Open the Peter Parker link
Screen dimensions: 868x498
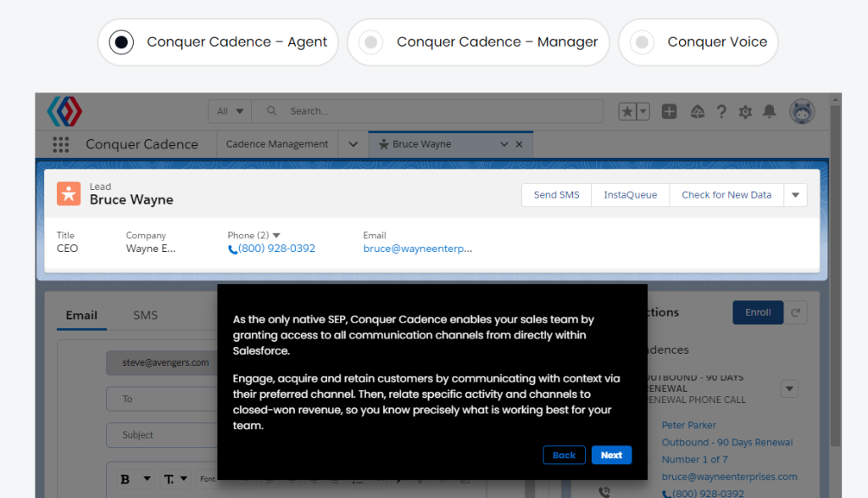pos(688,425)
